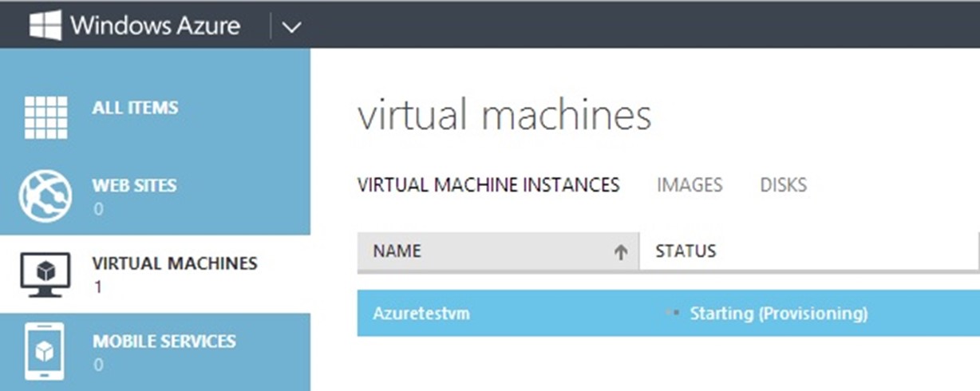Switch to VIRTUAL MACHINE INSTANCES tab
980x391 pixels.
tap(488, 185)
